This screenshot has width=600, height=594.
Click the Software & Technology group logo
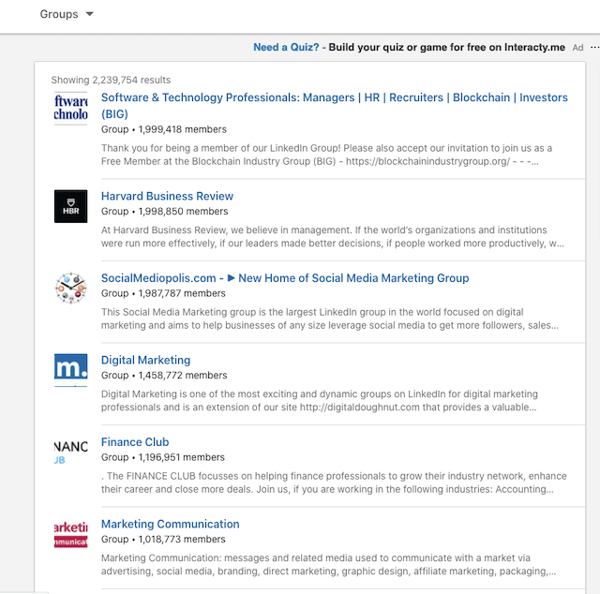(x=71, y=108)
